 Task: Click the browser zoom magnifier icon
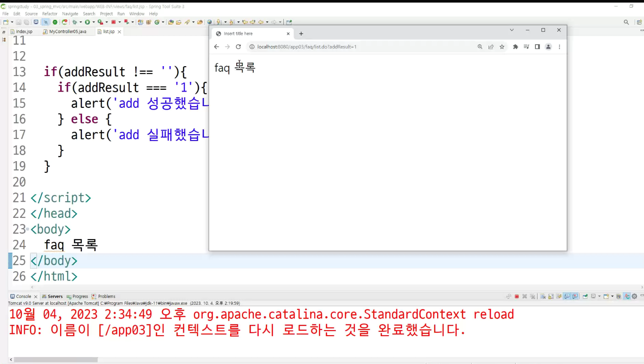pyautogui.click(x=480, y=47)
